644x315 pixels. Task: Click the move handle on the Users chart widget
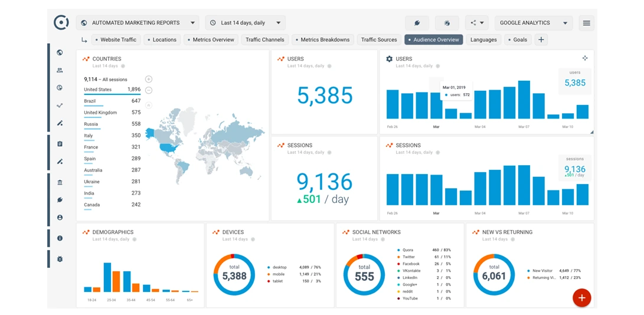click(x=585, y=58)
